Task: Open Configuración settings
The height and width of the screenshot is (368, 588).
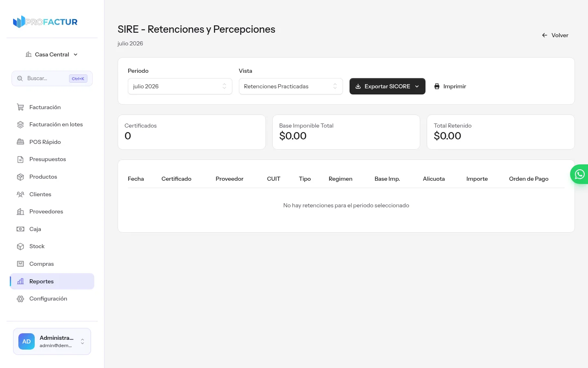Action: 52,299
